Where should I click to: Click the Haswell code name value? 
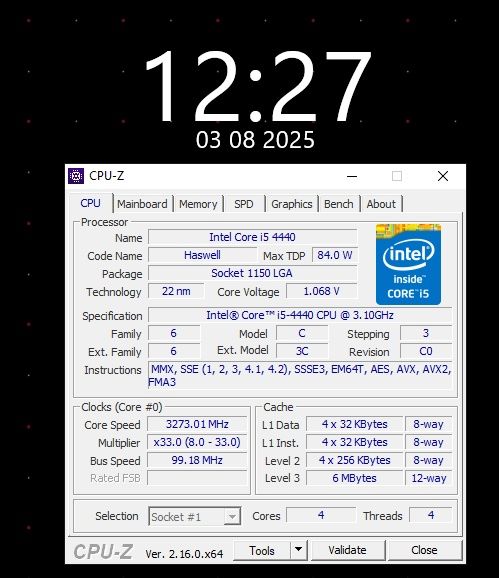point(202,255)
